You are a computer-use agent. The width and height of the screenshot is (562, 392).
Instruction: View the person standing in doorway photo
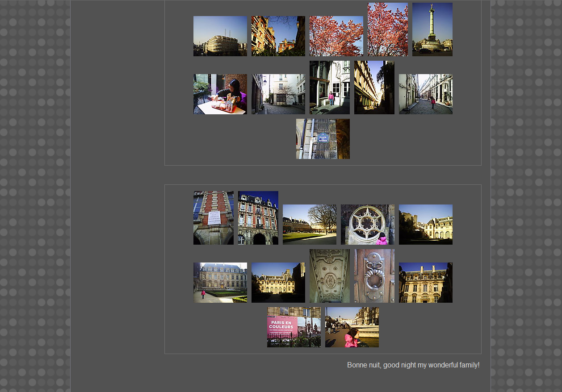click(x=329, y=88)
